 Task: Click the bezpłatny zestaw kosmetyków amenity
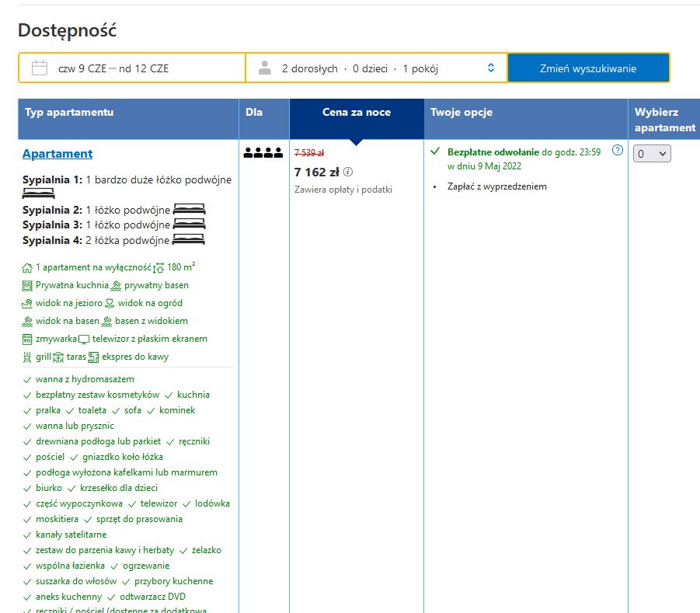coord(97,395)
